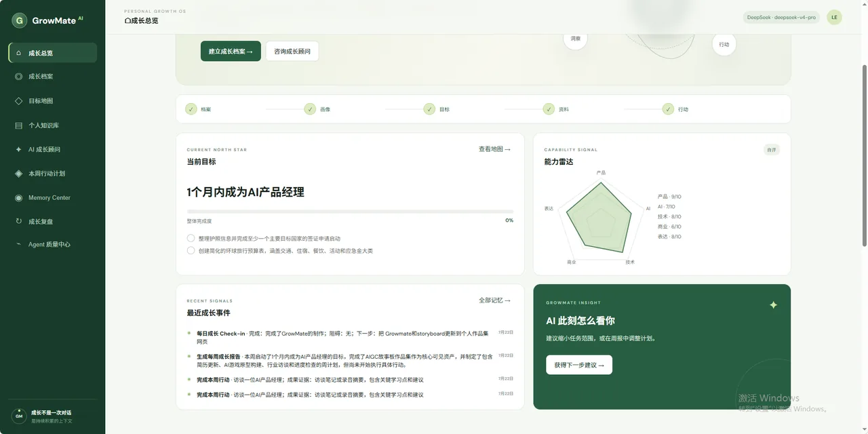Click the 洞察 bubble
This screenshot has height=434, width=868.
(575, 39)
